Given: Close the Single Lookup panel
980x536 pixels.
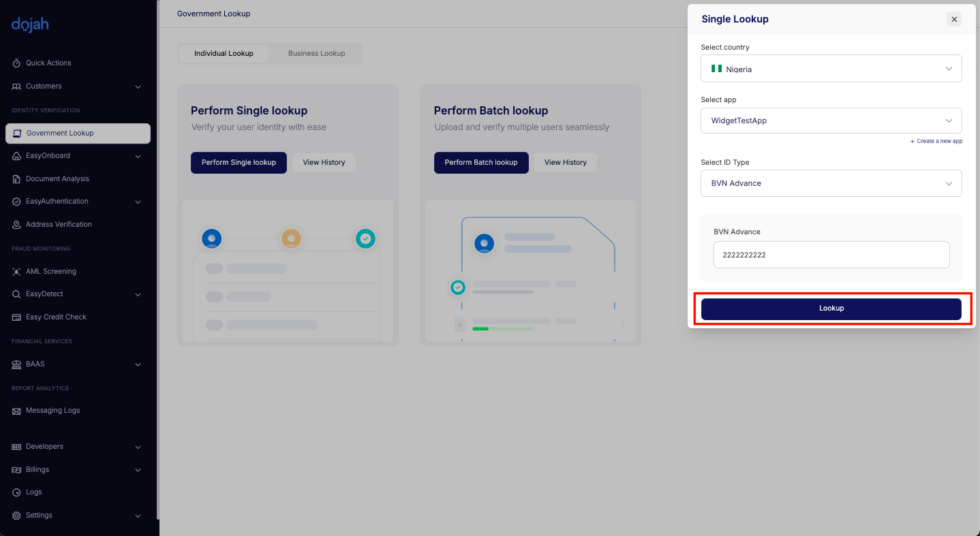Looking at the screenshot, I should [x=954, y=19].
